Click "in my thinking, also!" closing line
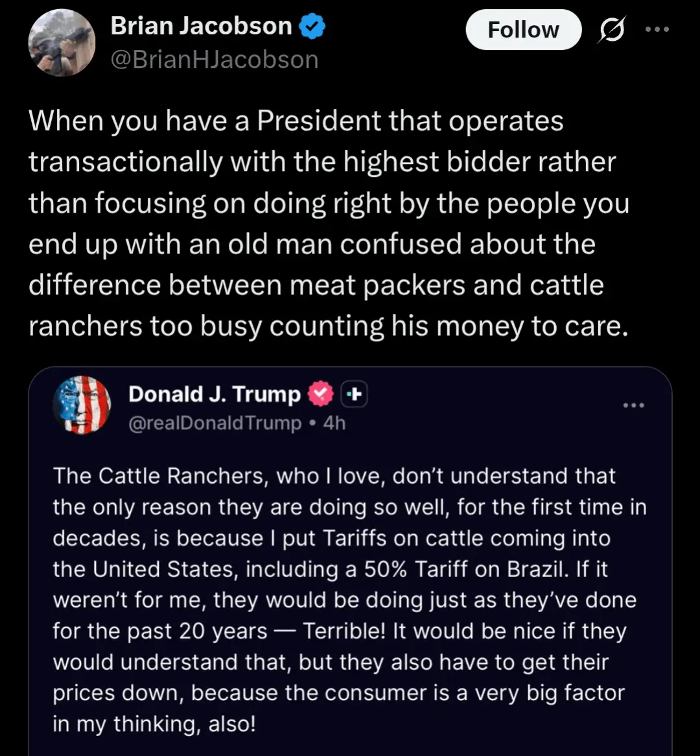 (154, 724)
